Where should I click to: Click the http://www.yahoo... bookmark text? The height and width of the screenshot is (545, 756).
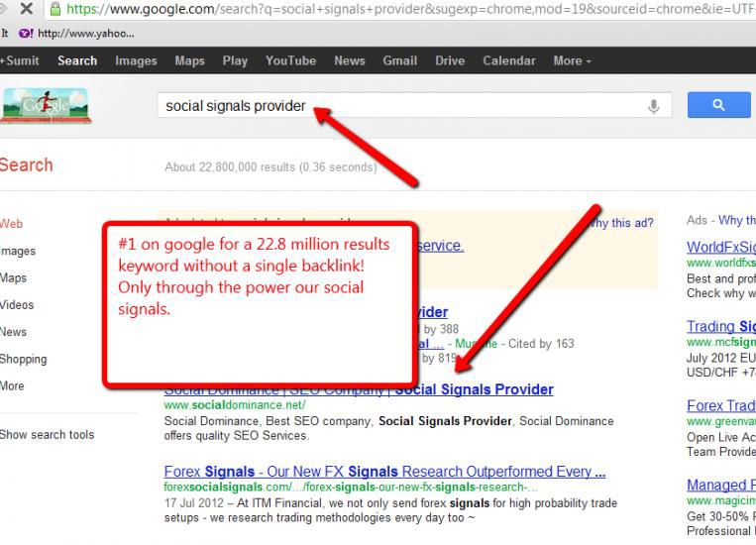pos(86,34)
